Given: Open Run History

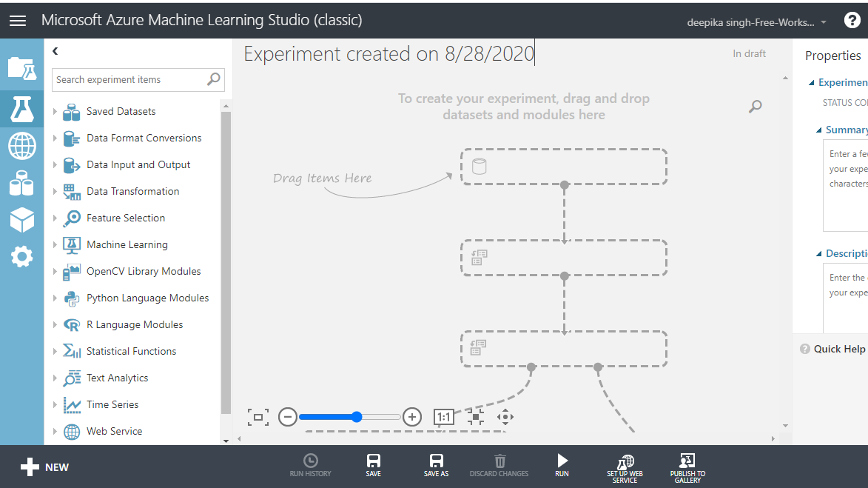Looking at the screenshot, I should pos(311,465).
